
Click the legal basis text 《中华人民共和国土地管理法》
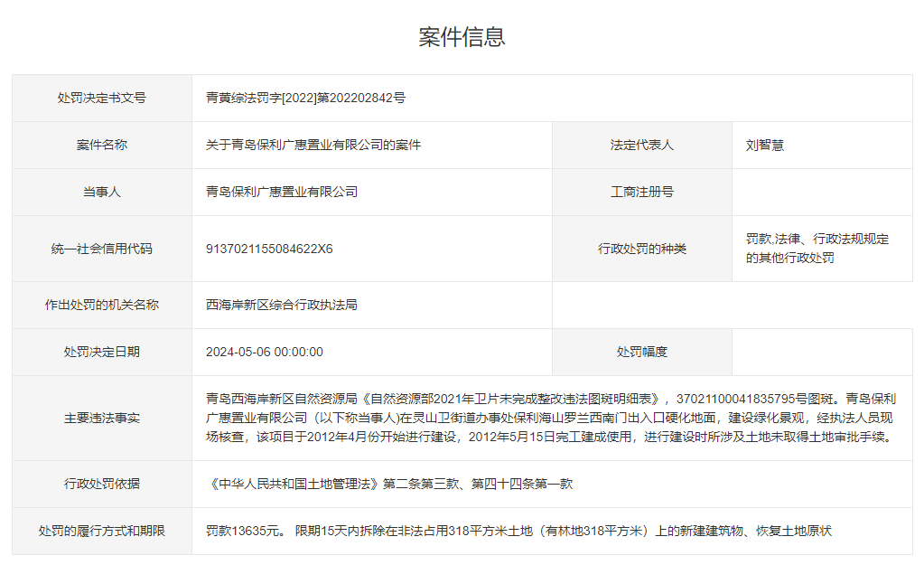tap(293, 484)
